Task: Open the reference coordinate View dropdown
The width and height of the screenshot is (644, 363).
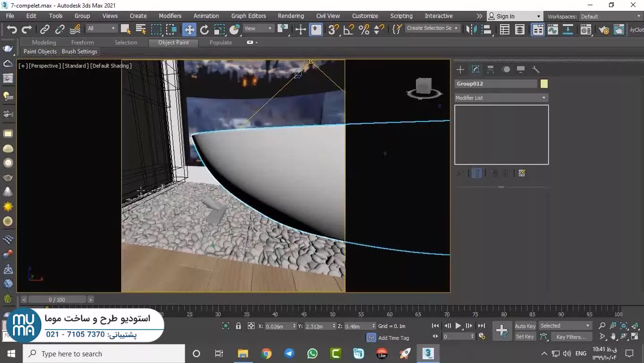Action: pyautogui.click(x=258, y=28)
